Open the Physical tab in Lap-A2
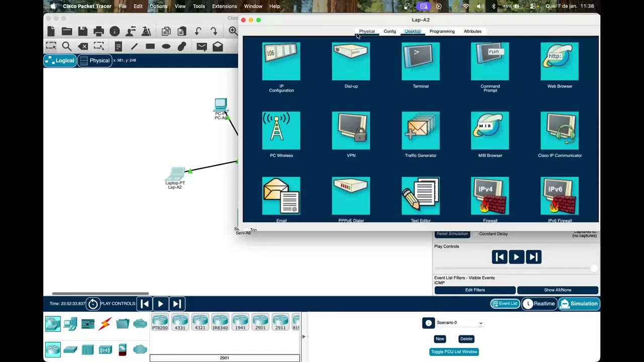644x362 pixels. pyautogui.click(x=367, y=31)
